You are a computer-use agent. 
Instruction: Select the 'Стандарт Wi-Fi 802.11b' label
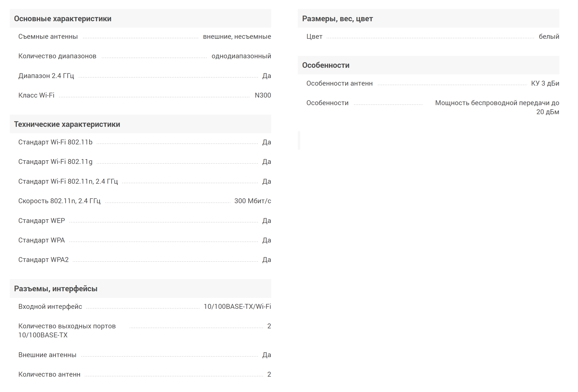pyautogui.click(x=55, y=142)
